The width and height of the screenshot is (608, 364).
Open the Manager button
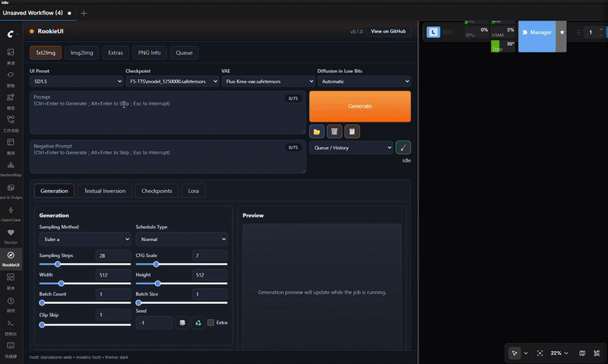tap(537, 32)
